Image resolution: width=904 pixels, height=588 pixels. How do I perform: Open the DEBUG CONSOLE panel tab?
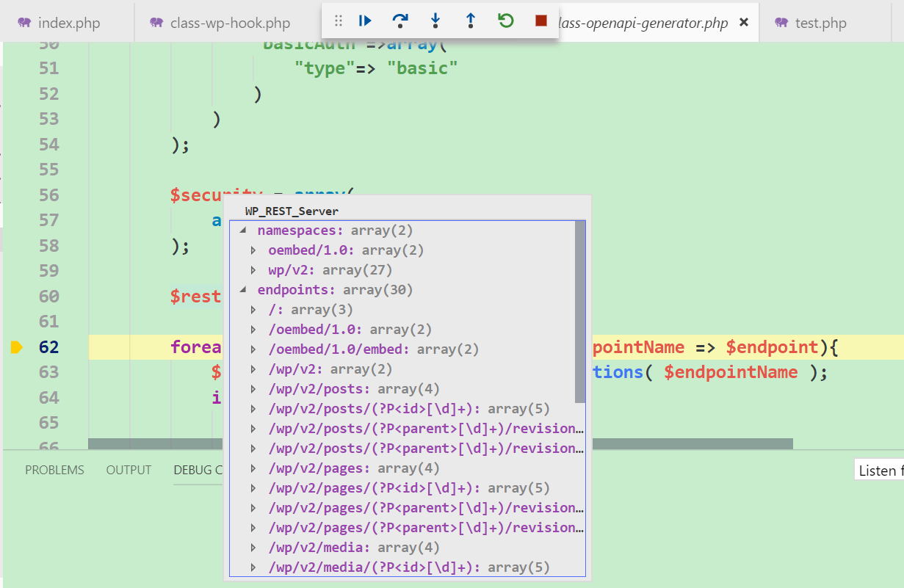[x=198, y=470]
